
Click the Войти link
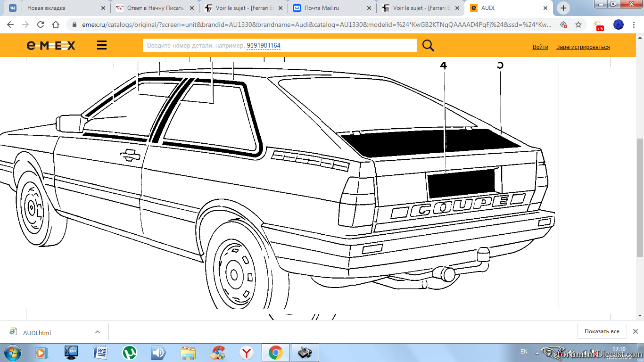click(x=540, y=47)
